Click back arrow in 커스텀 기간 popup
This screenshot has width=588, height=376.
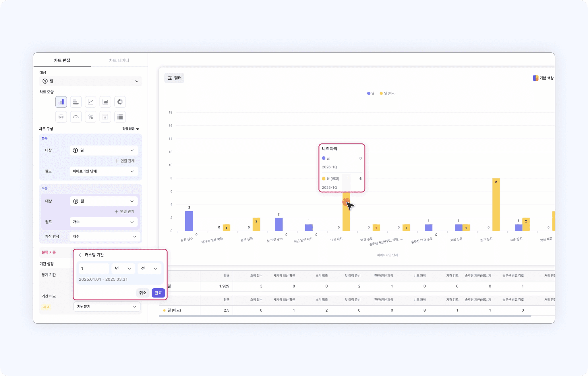tap(80, 255)
